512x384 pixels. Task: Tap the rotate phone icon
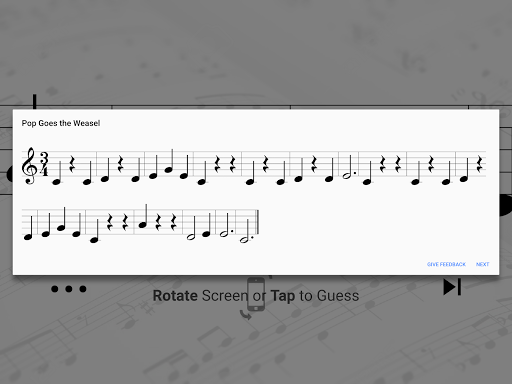[255, 298]
